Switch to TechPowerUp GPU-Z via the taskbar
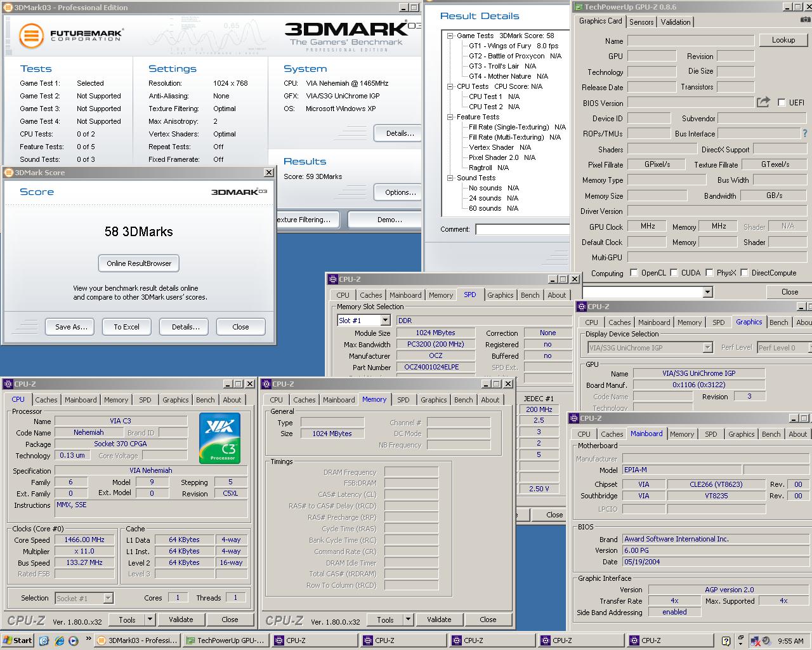 (225, 640)
